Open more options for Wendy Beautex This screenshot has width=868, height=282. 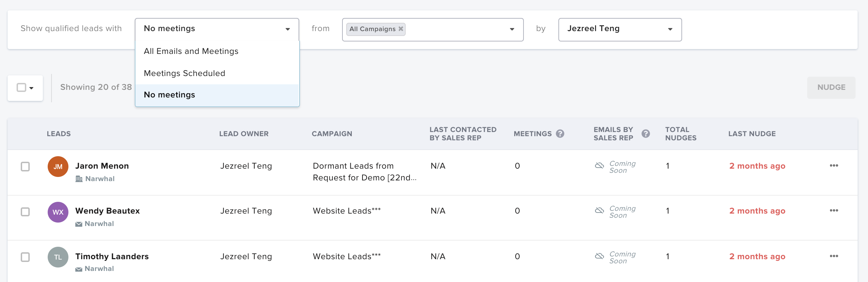click(834, 210)
